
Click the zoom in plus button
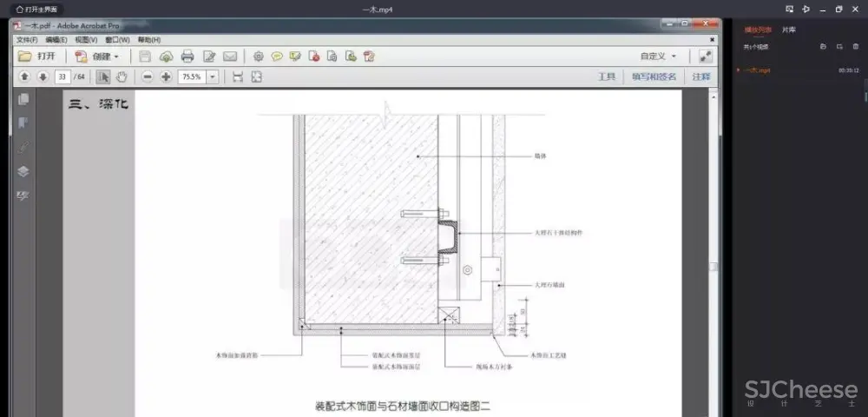(166, 76)
